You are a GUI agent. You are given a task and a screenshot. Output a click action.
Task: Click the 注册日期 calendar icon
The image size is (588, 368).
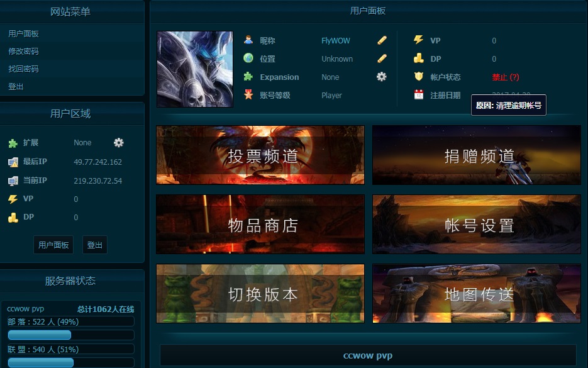click(418, 95)
